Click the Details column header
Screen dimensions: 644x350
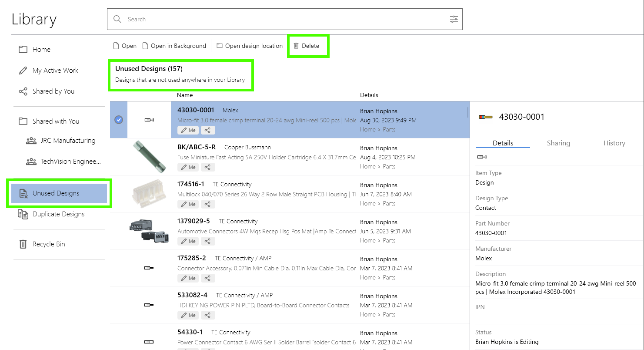pos(369,95)
